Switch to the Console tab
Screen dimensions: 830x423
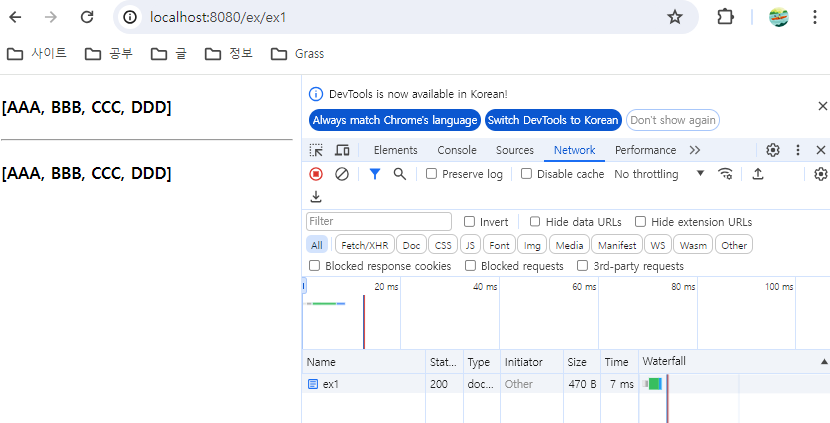pyautogui.click(x=457, y=150)
